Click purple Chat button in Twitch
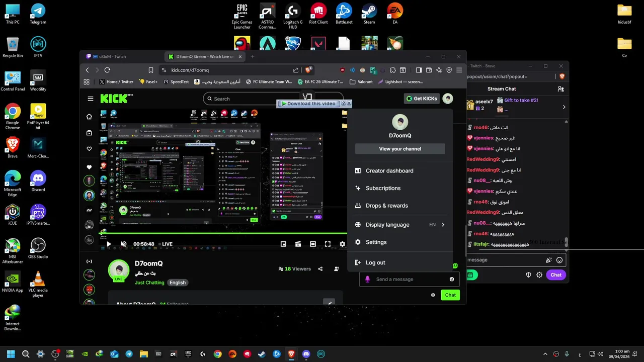Screen dimensions: 644x362 click(556, 275)
